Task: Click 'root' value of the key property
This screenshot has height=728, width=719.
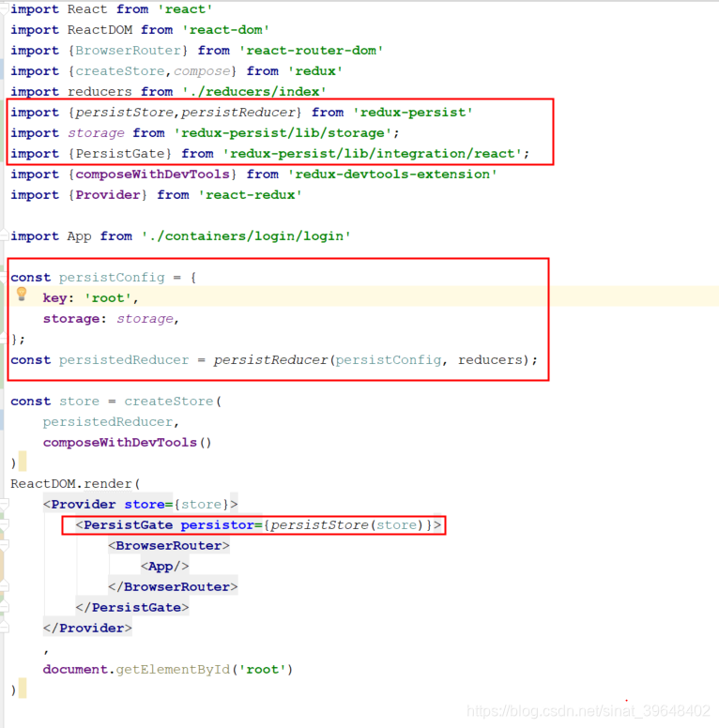Action: [108, 298]
